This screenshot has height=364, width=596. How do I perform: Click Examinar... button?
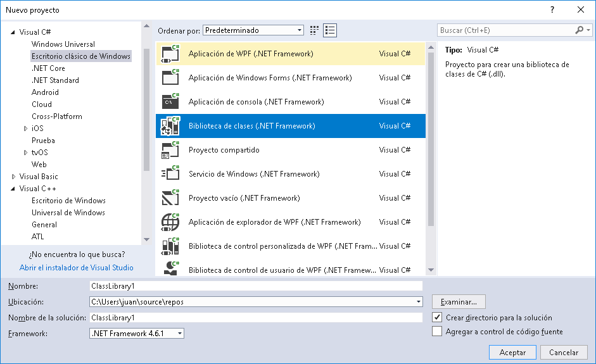[459, 302]
